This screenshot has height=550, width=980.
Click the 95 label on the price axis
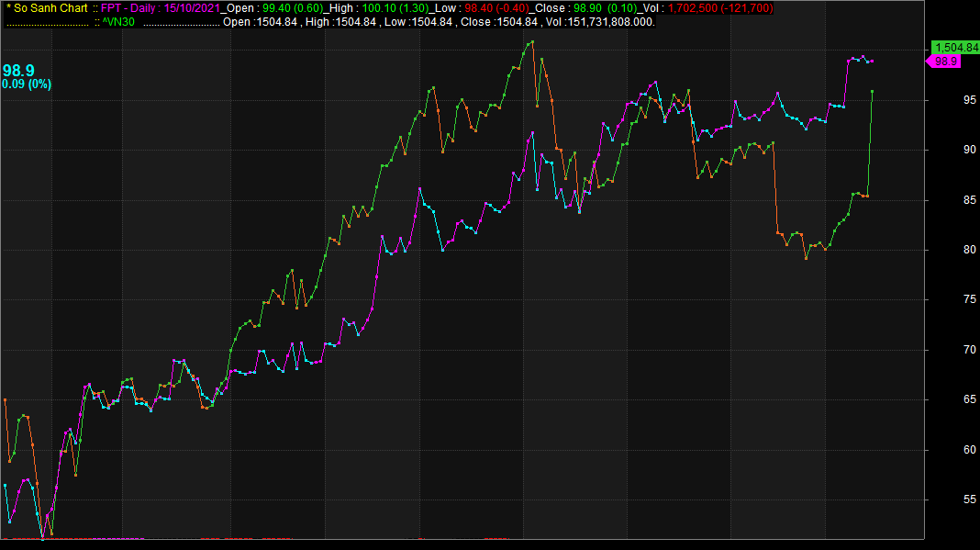tap(941, 100)
